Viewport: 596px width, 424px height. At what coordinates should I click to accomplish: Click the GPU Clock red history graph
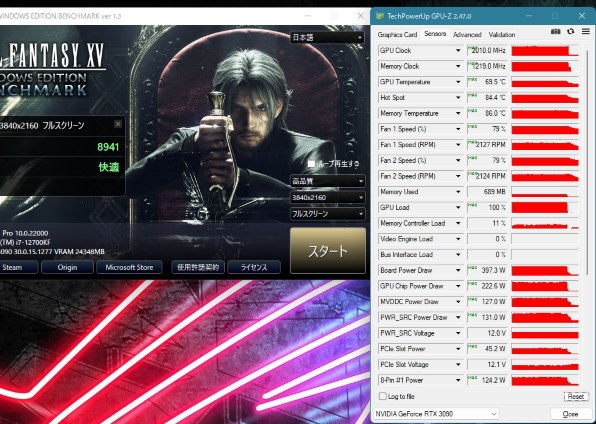(545, 51)
